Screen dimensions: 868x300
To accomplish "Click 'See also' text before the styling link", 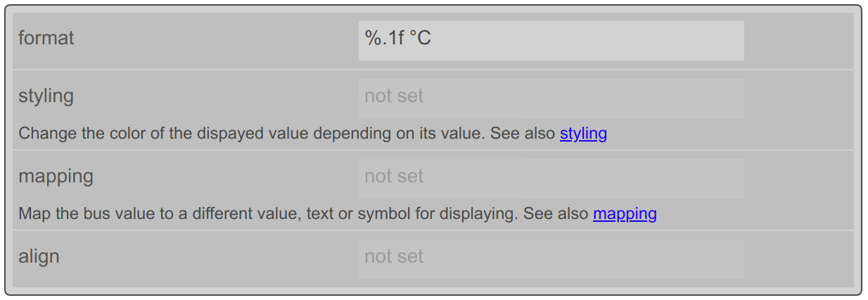I will [523, 133].
